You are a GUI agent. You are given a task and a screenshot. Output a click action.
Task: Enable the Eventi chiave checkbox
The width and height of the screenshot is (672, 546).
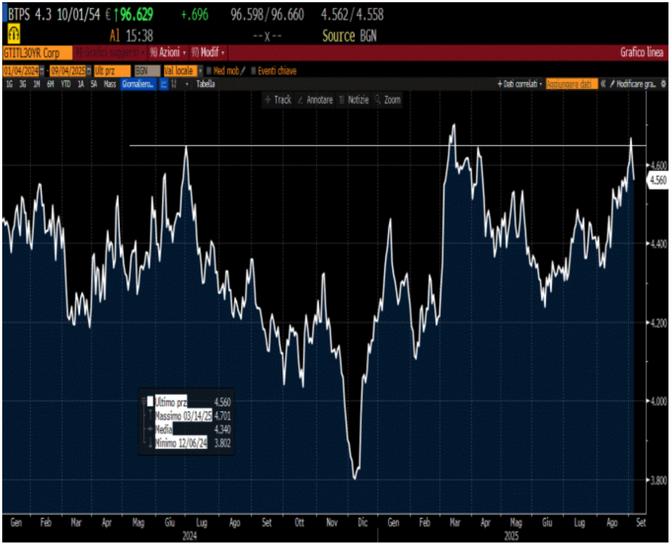(x=255, y=70)
